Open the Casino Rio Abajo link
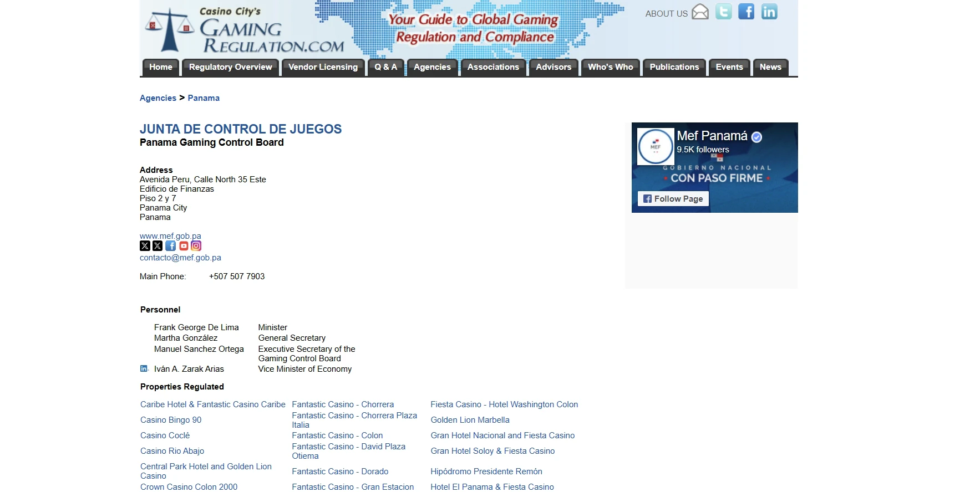980x492 pixels. tap(172, 451)
